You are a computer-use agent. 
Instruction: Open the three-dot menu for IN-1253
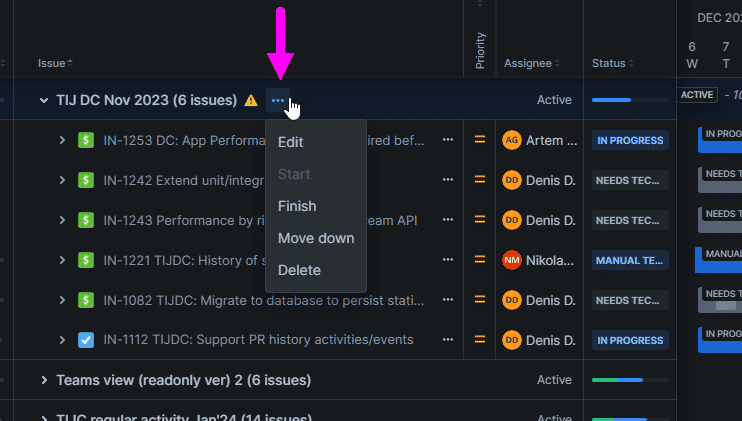pos(448,140)
